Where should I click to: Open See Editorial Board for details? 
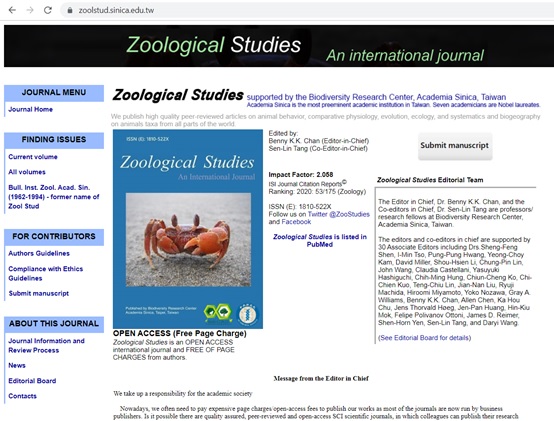424,338
